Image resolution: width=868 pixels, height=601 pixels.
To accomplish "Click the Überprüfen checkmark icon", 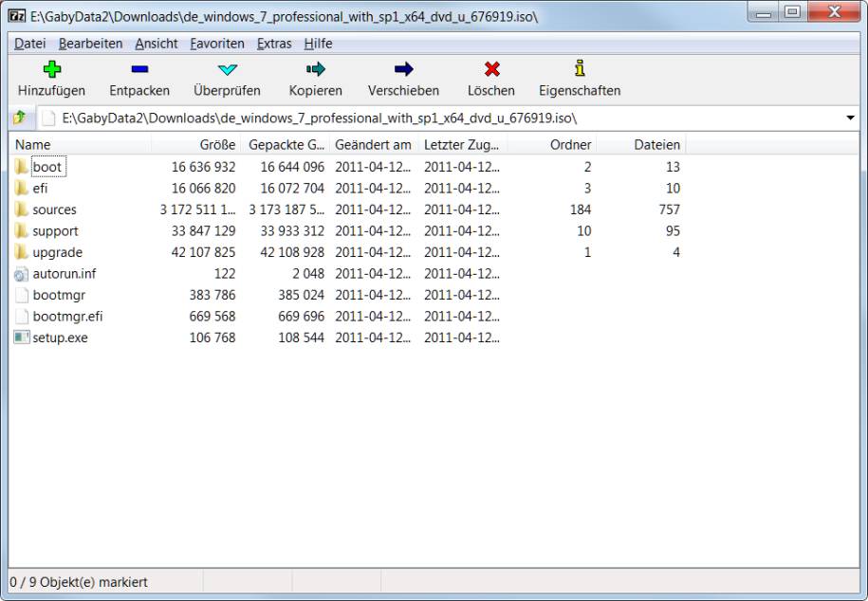I will 228,69.
